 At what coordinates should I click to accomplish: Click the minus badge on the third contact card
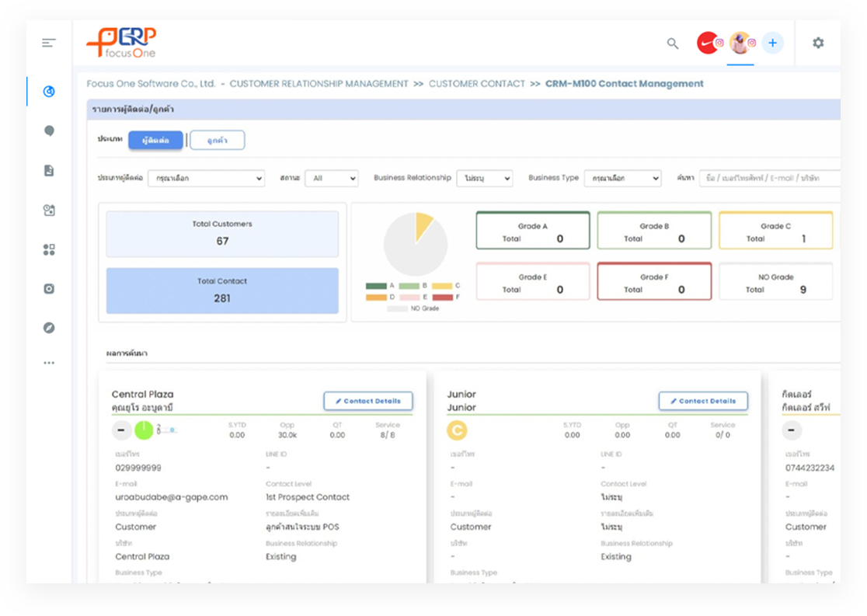(792, 430)
